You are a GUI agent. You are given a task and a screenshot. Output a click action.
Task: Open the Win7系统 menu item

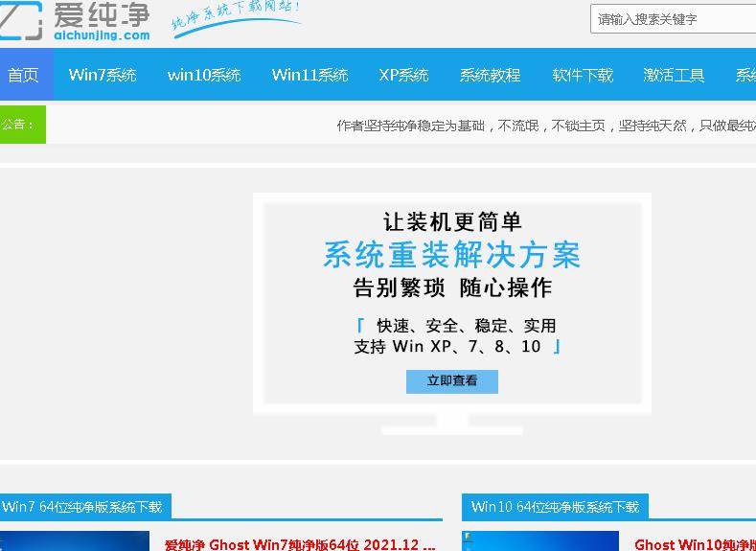pyautogui.click(x=103, y=75)
